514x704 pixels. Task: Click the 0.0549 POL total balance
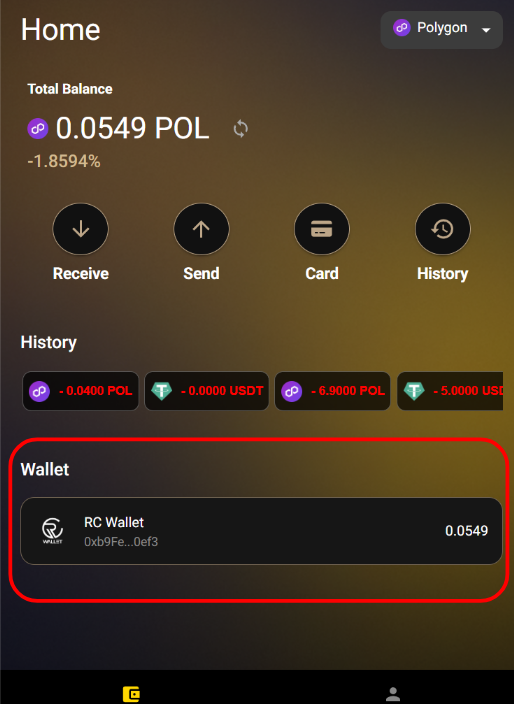tap(132, 128)
